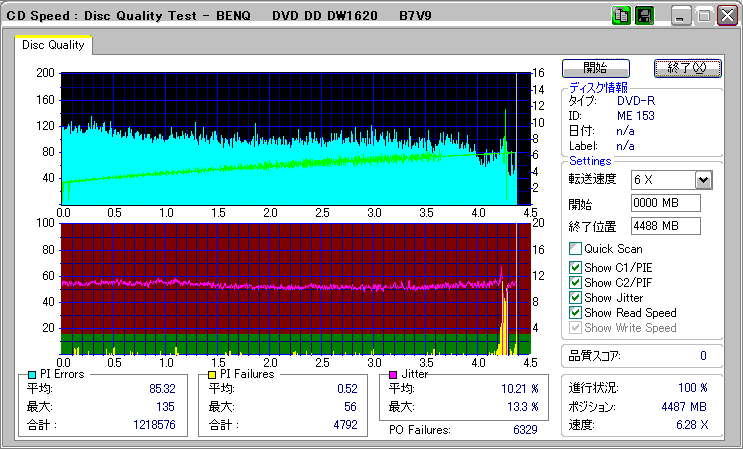Image resolution: width=743 pixels, height=449 pixels.
Task: Click the 終了位置 4488 MB field
Action: click(665, 226)
